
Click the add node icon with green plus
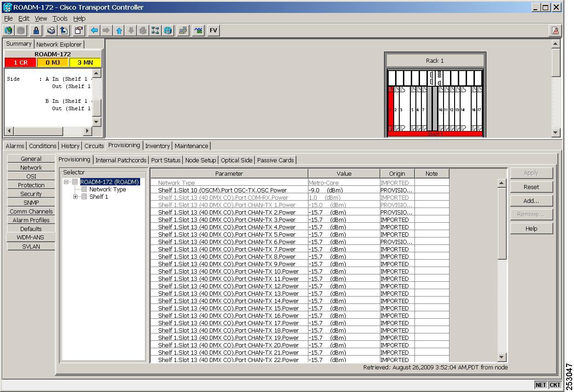[x=8, y=30]
